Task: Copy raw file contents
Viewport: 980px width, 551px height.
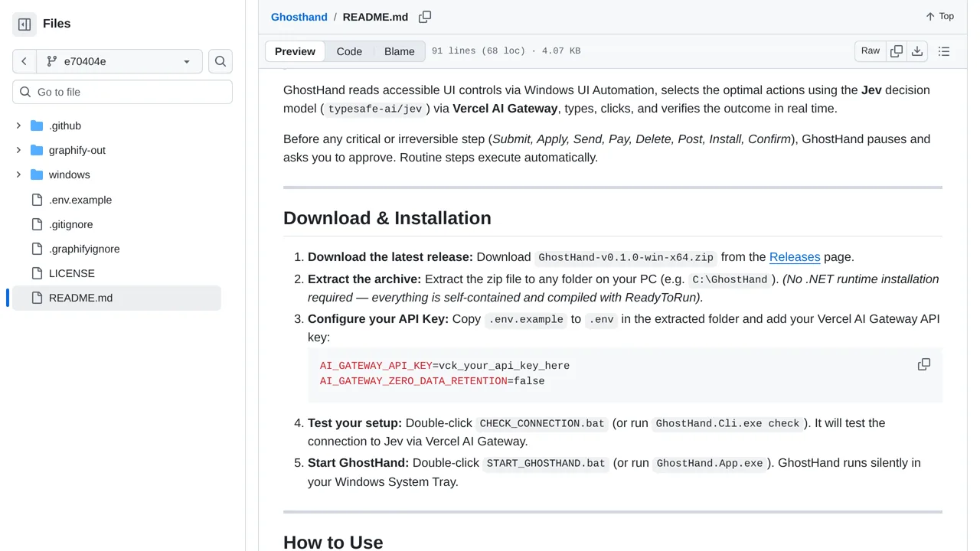Action: click(897, 51)
